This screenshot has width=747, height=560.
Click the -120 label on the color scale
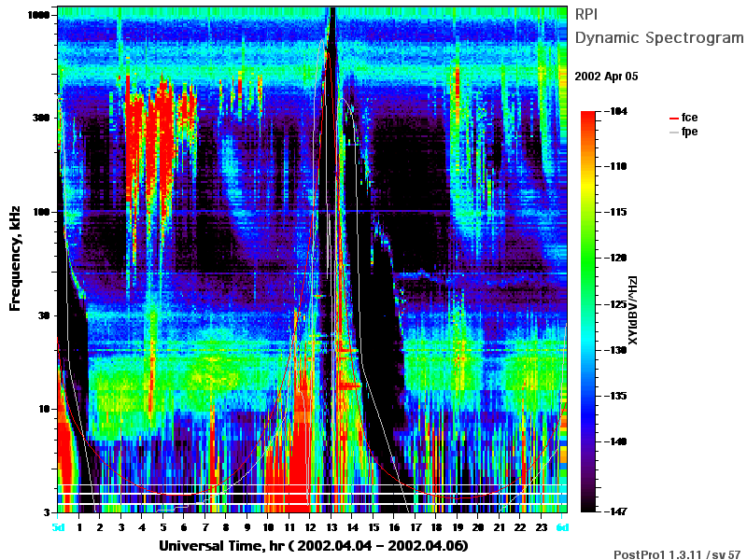click(617, 258)
